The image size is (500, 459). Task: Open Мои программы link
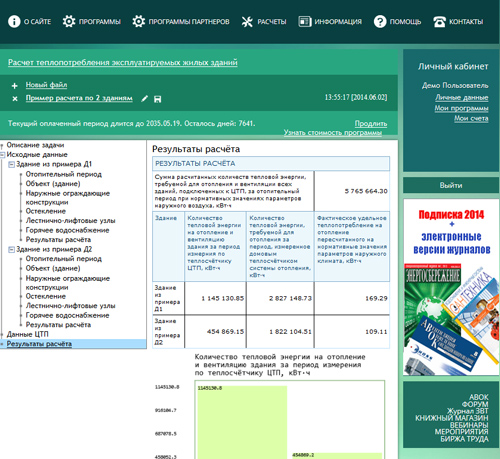[x=461, y=108]
